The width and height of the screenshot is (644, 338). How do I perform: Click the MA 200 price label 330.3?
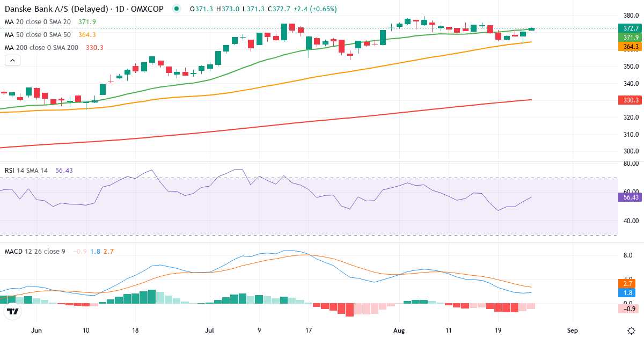coord(631,100)
